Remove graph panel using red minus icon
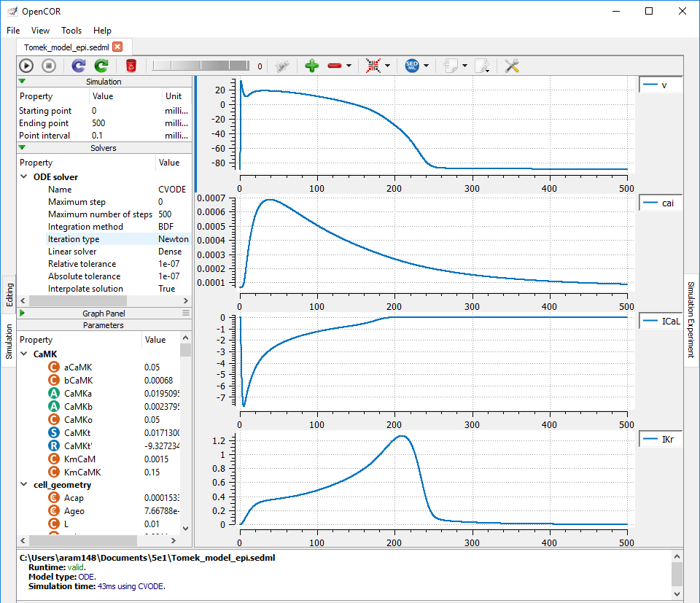Screen dimensions: 700x603 (x=335, y=66)
